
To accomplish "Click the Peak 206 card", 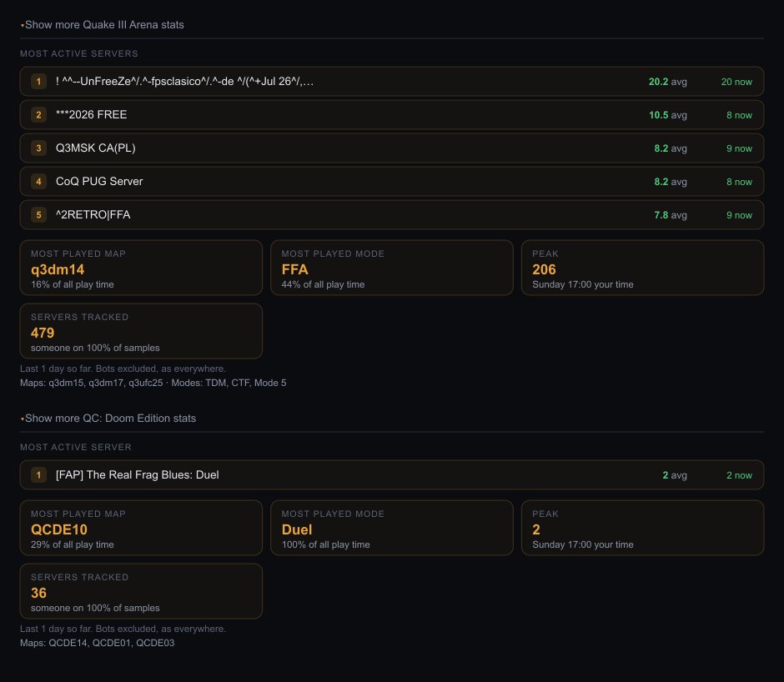I will pyautogui.click(x=642, y=268).
